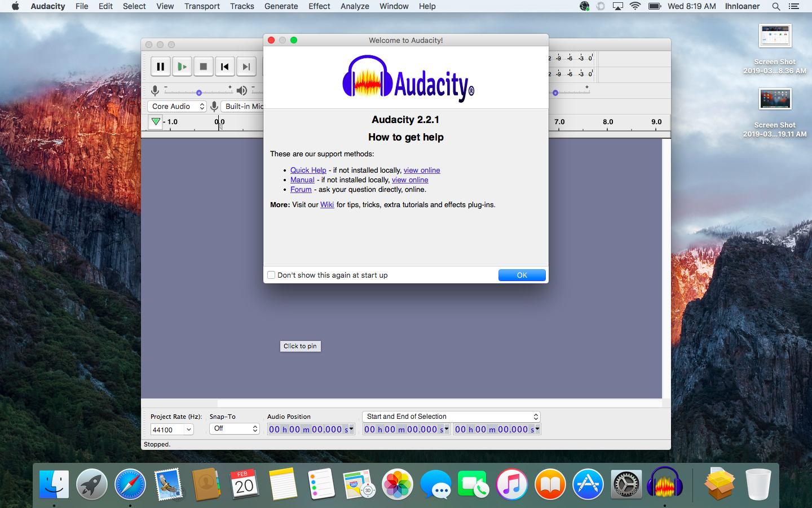Screen dimensions: 812x508
Task: Open the File menu
Action: pyautogui.click(x=82, y=6)
